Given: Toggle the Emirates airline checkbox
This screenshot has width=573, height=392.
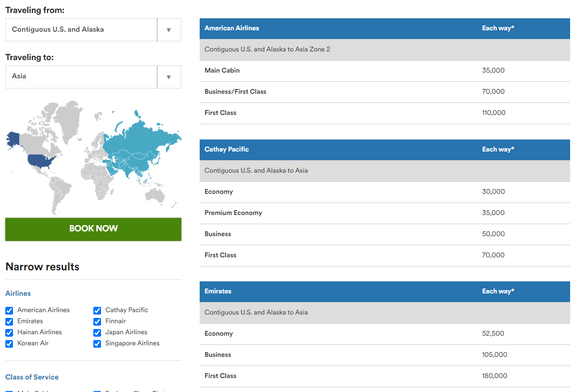Looking at the screenshot, I should [x=9, y=321].
